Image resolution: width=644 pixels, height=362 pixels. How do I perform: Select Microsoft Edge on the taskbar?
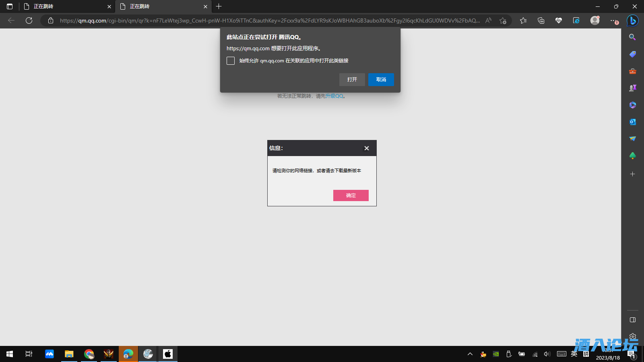tap(128, 354)
